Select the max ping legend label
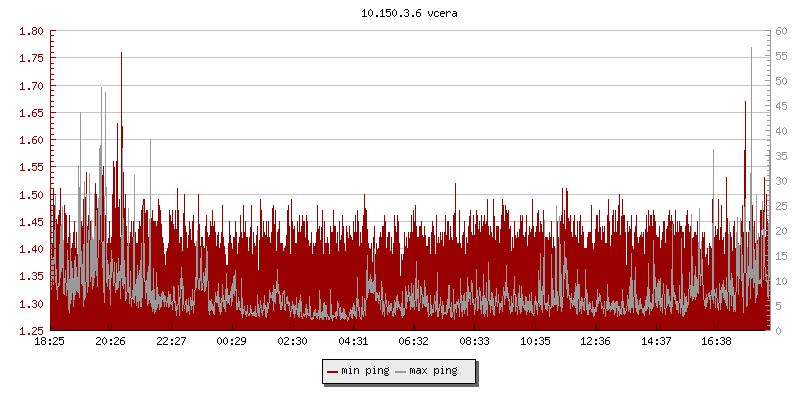Viewport: 800px width, 400px height. click(x=433, y=371)
